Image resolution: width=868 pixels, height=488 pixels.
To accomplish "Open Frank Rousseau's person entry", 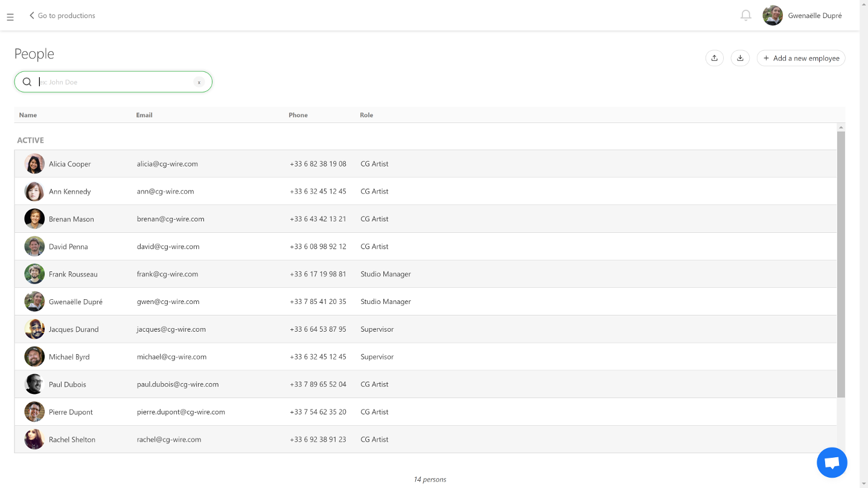I will [73, 274].
